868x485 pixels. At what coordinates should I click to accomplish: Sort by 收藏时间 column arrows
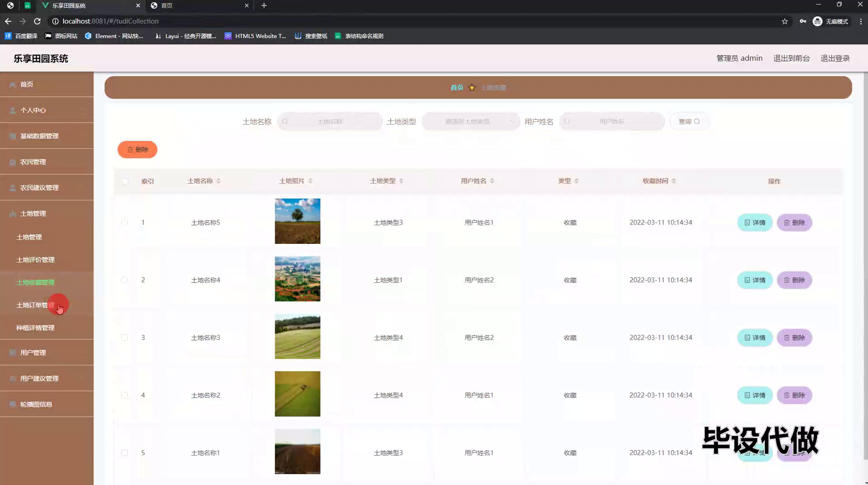click(x=674, y=181)
